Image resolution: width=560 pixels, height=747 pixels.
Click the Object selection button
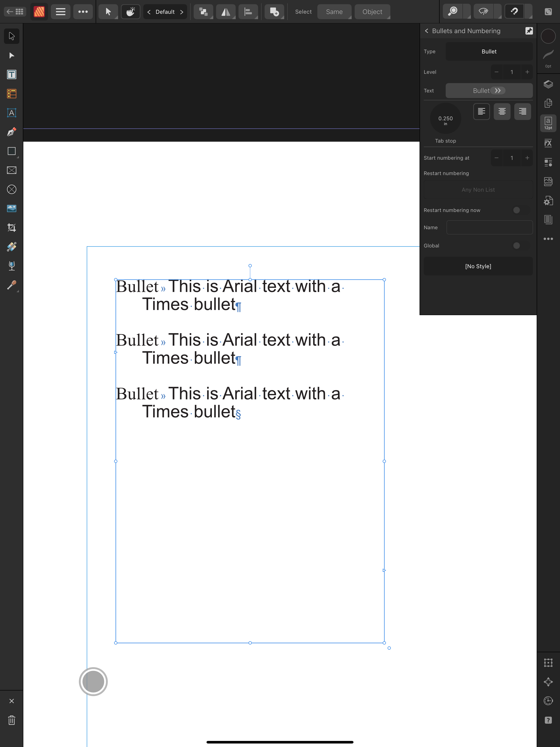pos(372,12)
